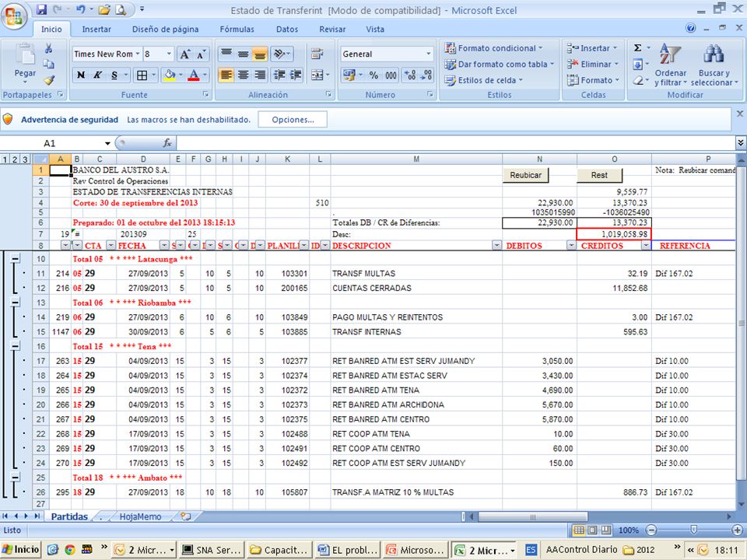Click Opciones in the security warning

click(293, 120)
